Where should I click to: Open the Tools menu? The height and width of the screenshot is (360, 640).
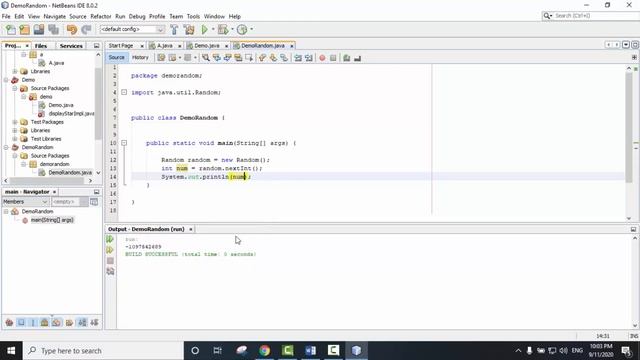coord(193,16)
